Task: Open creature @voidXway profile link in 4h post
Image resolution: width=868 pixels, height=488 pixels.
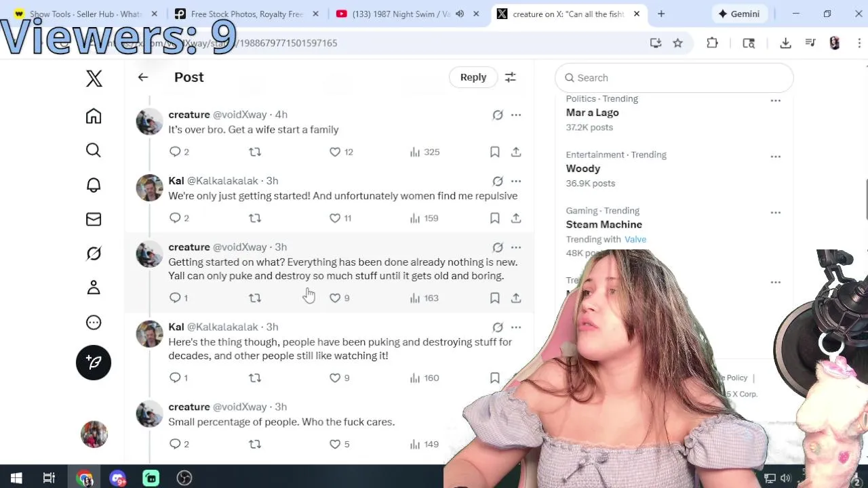Action: [x=217, y=115]
